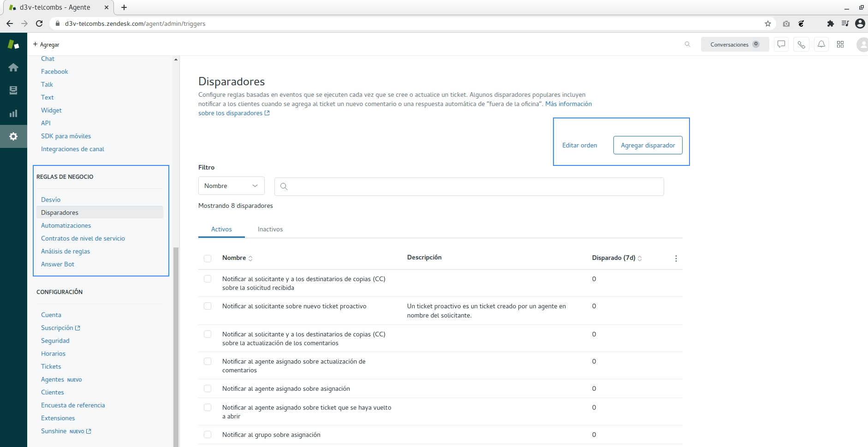Screen dimensions: 868x447
Task: Open trigger 'Notificar al solicitante sobre nuevo ticket proactivo'
Action: [294, 306]
